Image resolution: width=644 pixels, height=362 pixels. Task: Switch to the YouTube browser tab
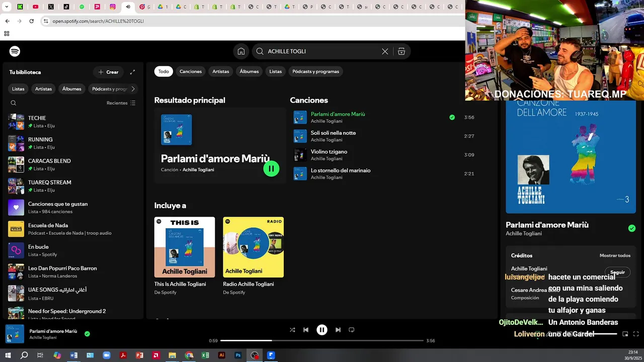coord(35,7)
